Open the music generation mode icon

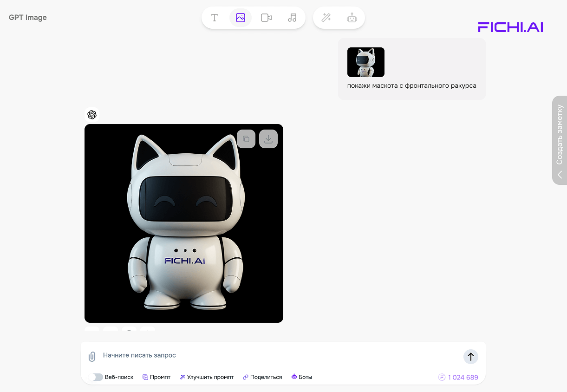[x=292, y=18]
